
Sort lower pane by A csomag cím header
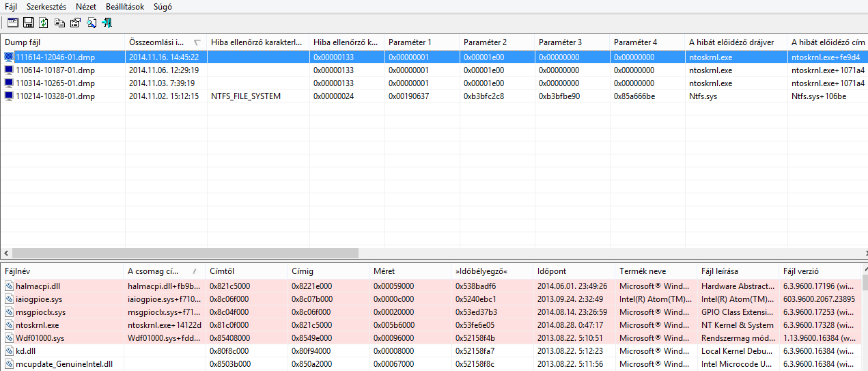pos(165,271)
